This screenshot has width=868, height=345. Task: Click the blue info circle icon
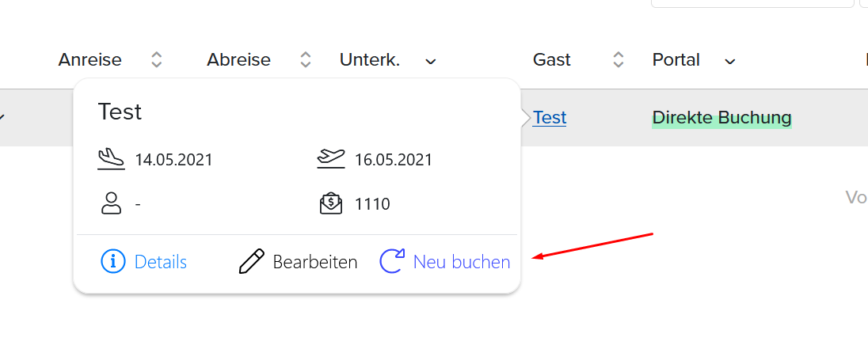tap(113, 261)
